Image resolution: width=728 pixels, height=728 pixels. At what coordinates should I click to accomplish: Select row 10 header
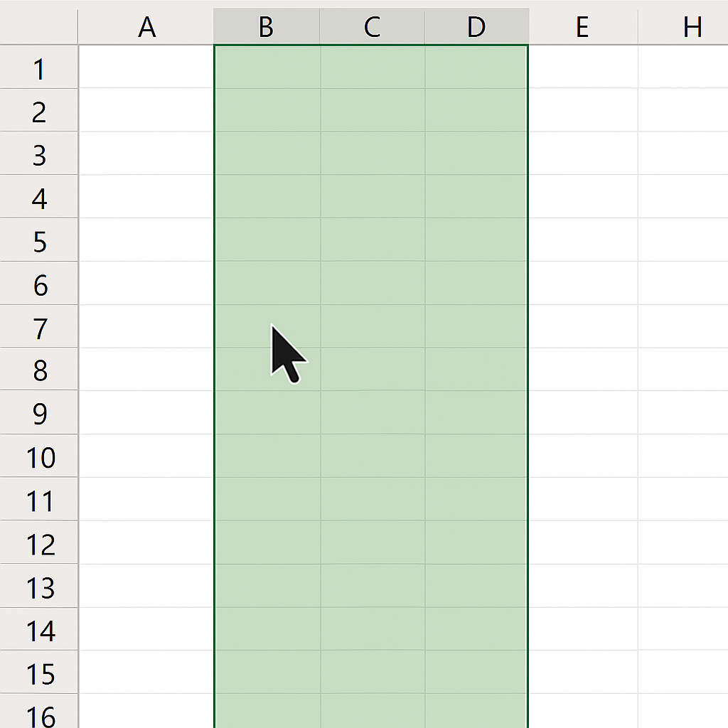click(39, 456)
